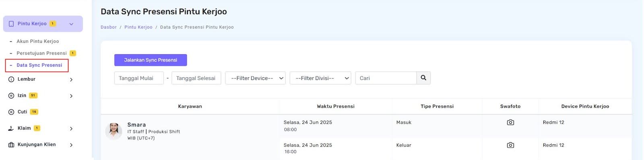Expand the Lembur submenu arrow

click(x=71, y=80)
